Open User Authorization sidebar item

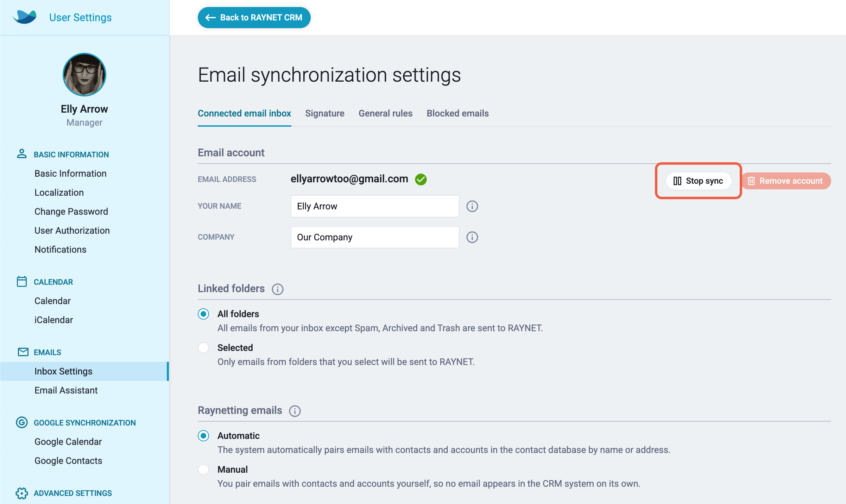click(72, 231)
